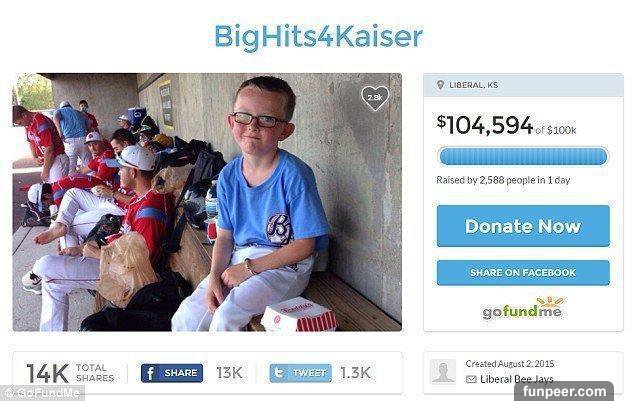Click the gofundme logo
This screenshot has height=401, width=634.
(522, 309)
